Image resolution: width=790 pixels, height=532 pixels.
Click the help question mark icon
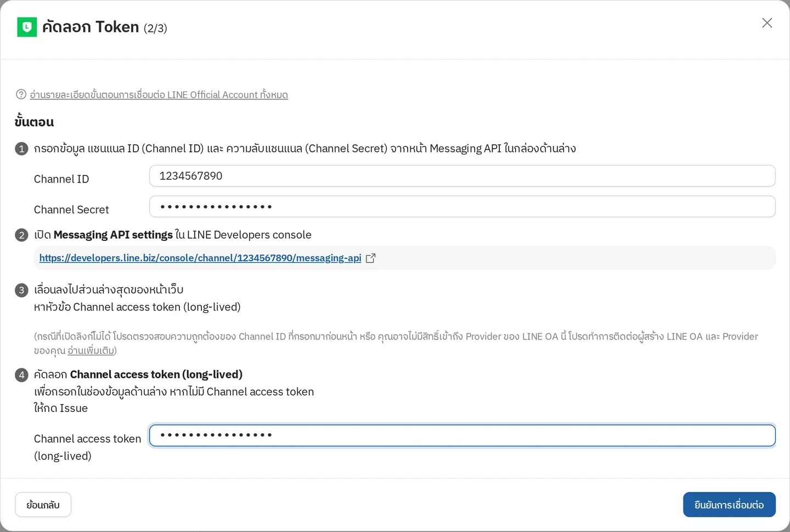[x=21, y=94]
